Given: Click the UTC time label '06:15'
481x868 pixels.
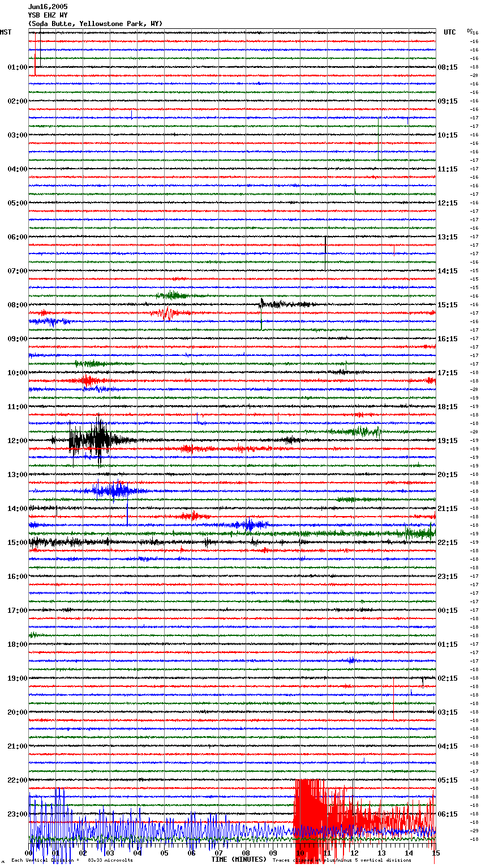Looking at the screenshot, I should tap(448, 814).
